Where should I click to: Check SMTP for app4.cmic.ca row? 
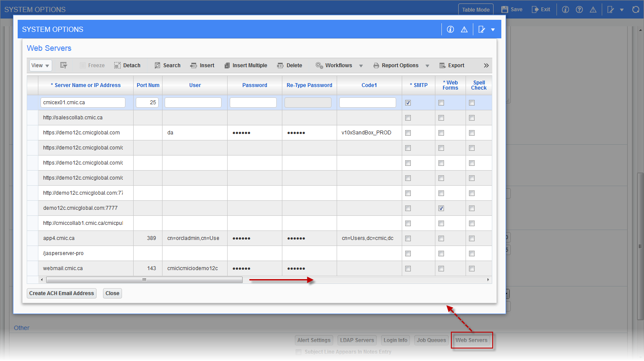(408, 238)
